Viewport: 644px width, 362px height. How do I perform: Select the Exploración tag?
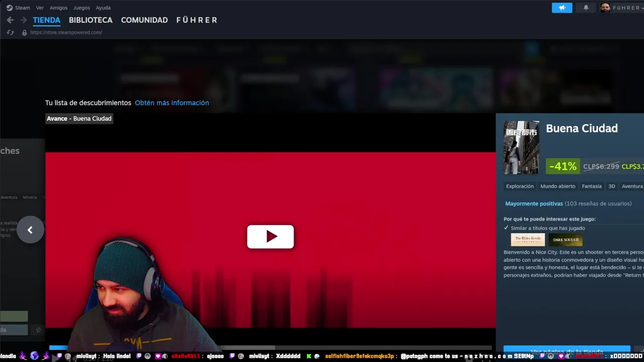pyautogui.click(x=520, y=186)
